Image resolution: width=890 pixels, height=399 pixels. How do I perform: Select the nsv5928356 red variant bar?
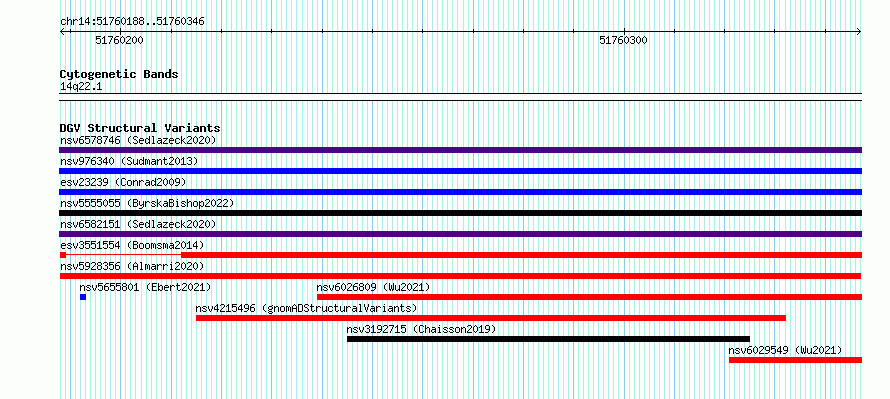(x=460, y=276)
